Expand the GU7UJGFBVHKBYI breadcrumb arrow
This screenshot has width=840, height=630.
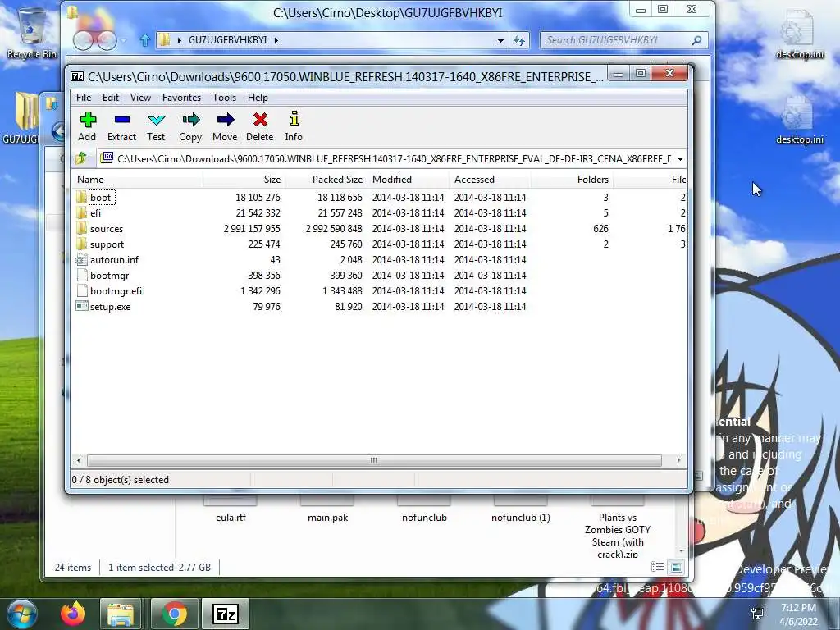[x=276, y=40]
